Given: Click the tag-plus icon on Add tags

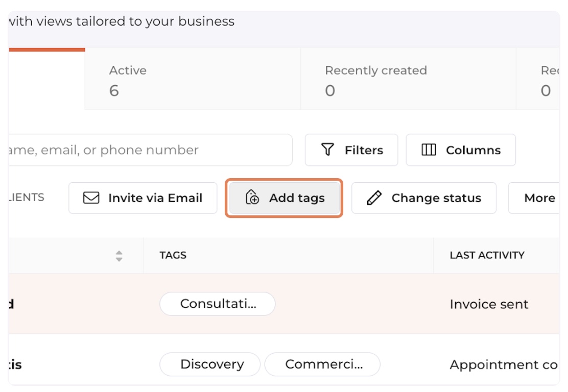Looking at the screenshot, I should point(252,198).
